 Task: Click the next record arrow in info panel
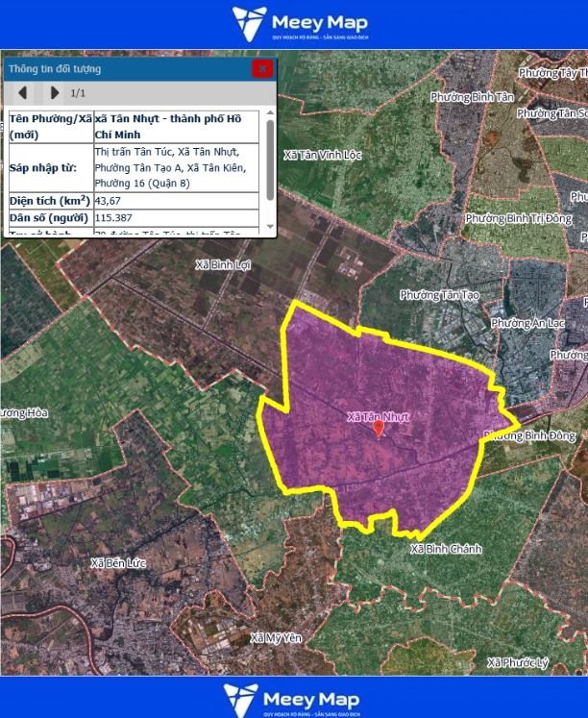(55, 93)
